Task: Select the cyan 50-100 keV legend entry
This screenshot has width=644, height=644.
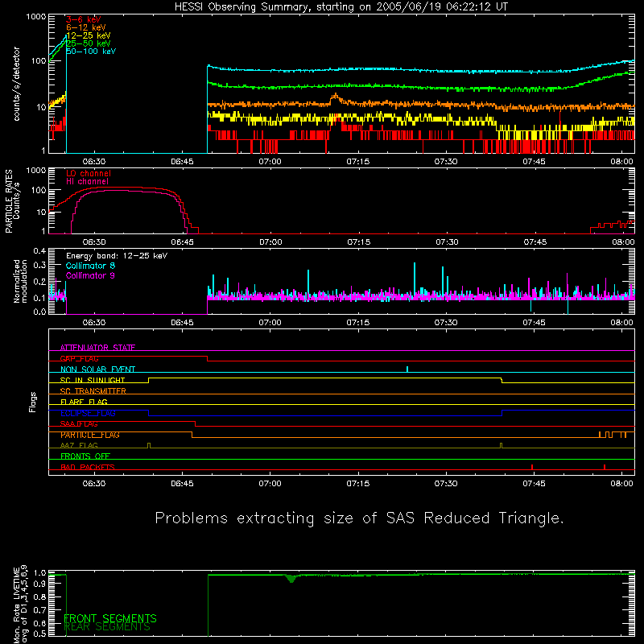Action: 91,52
